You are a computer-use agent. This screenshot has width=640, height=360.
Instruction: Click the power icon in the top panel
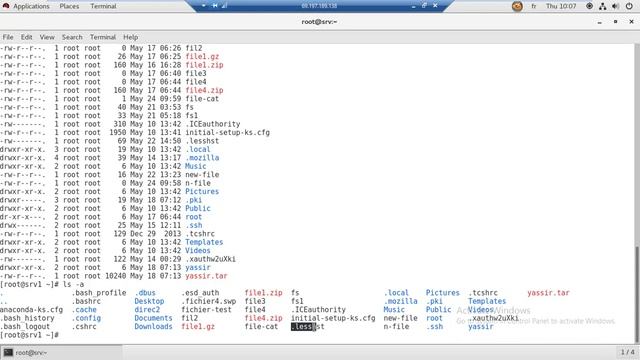[629, 6]
